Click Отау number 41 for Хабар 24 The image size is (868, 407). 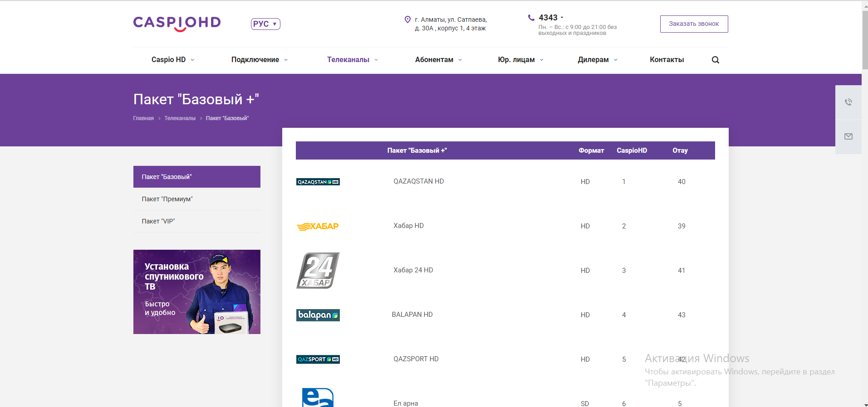click(682, 271)
